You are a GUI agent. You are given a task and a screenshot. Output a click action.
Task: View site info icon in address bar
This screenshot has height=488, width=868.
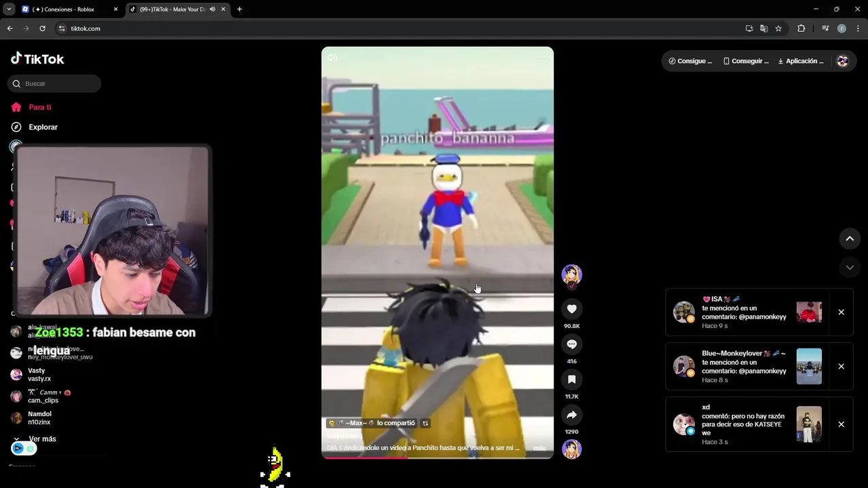point(62,28)
